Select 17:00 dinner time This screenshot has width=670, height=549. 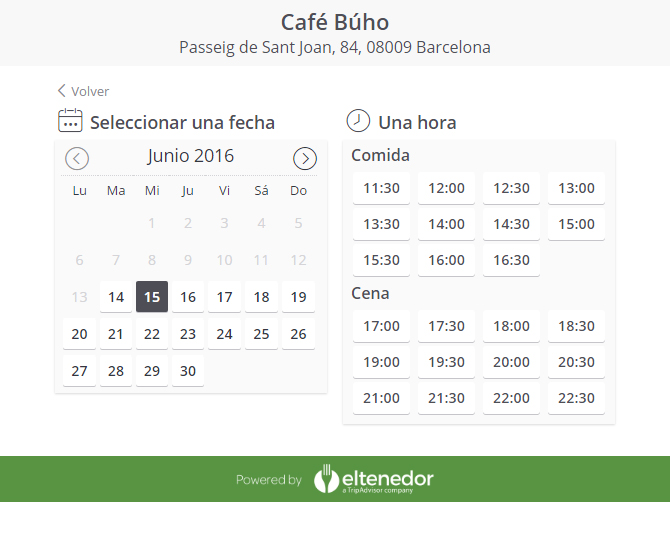pyautogui.click(x=381, y=326)
